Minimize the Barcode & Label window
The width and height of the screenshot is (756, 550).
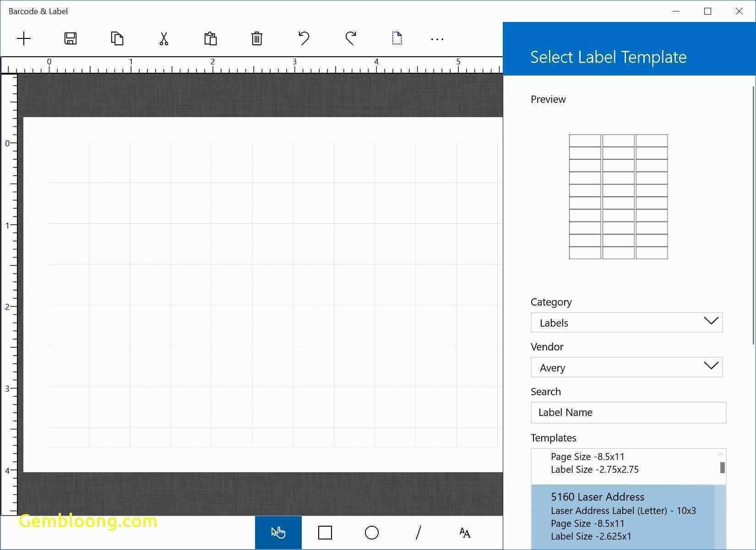pos(676,11)
